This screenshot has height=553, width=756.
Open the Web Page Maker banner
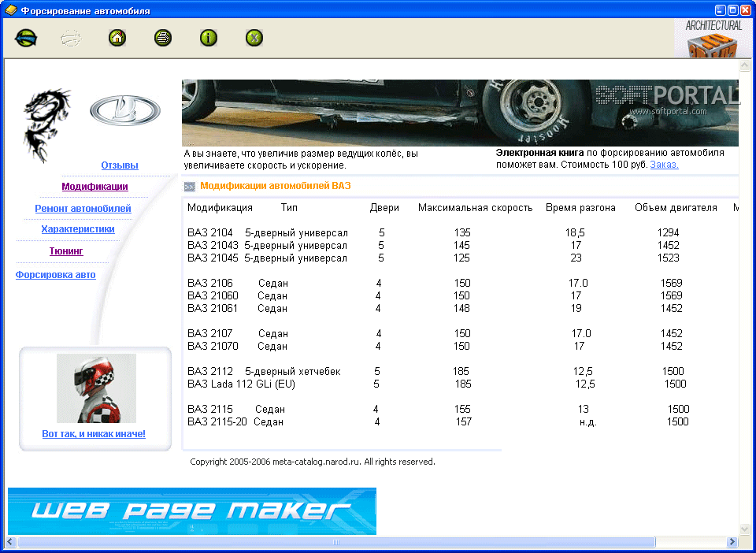[x=192, y=511]
